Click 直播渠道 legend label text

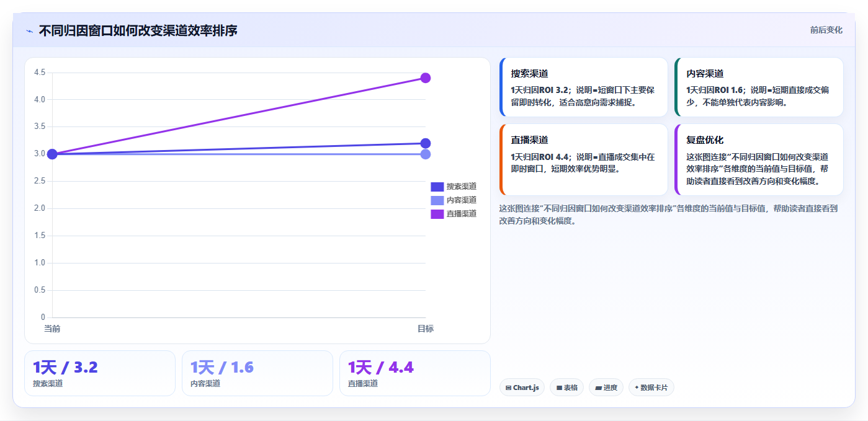(x=462, y=214)
